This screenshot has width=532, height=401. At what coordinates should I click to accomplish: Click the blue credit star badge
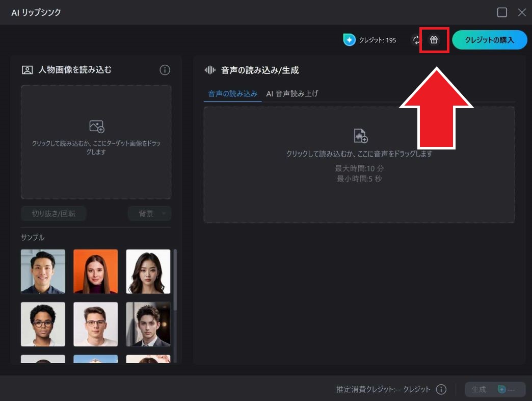coord(349,40)
